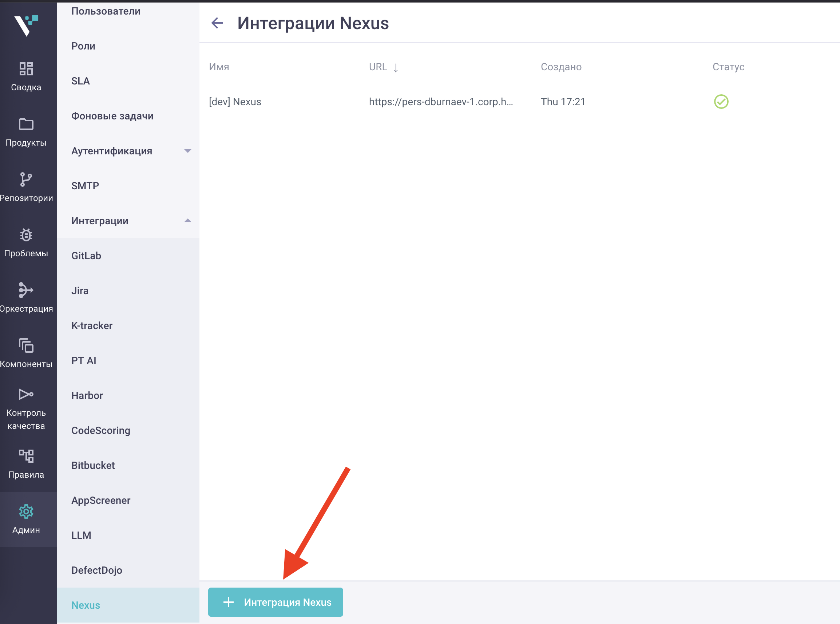Open Компоненты section icon
Viewport: 840px width, 624px height.
26,345
